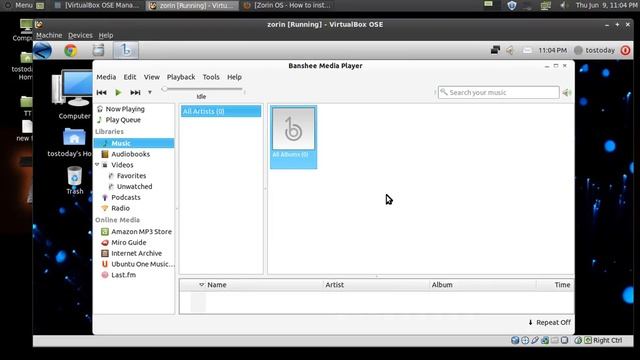Select Unwatched under Videos
Image resolution: width=640 pixels, height=360 pixels.
(134, 187)
